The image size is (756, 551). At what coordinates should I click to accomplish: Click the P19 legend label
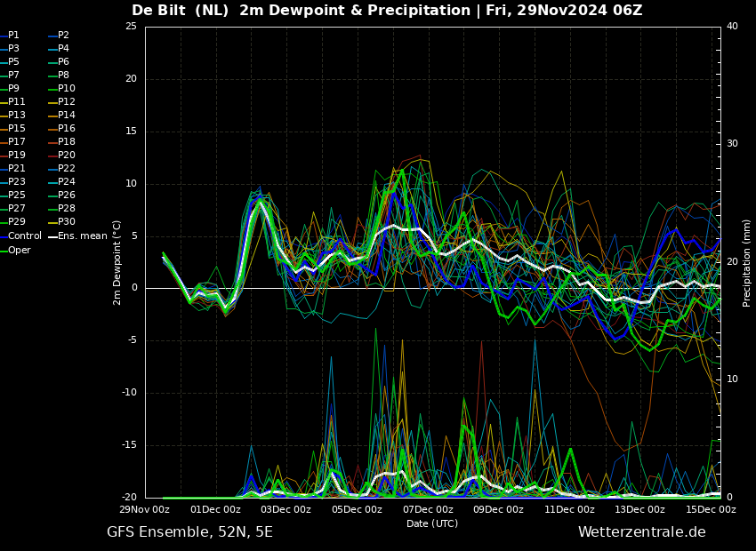(x=16, y=156)
